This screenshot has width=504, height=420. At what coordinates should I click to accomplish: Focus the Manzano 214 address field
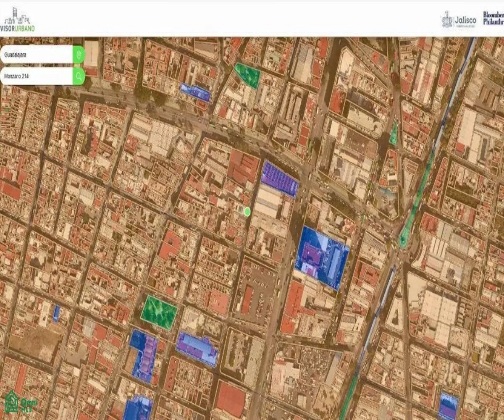tap(37, 76)
